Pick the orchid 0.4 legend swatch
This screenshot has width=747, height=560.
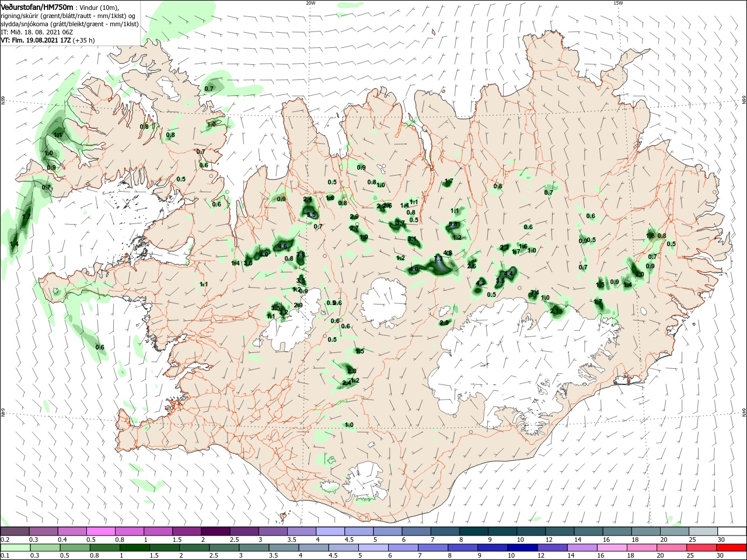tap(72, 531)
